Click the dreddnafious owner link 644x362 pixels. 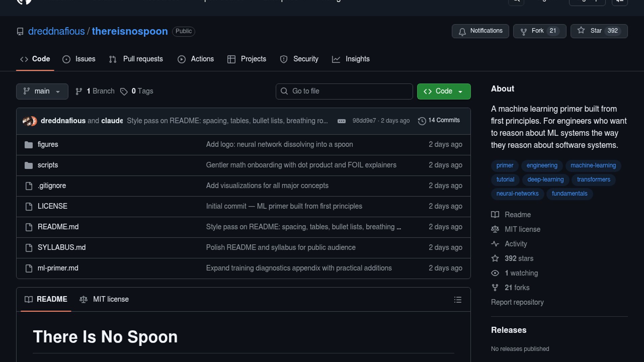coord(56,31)
